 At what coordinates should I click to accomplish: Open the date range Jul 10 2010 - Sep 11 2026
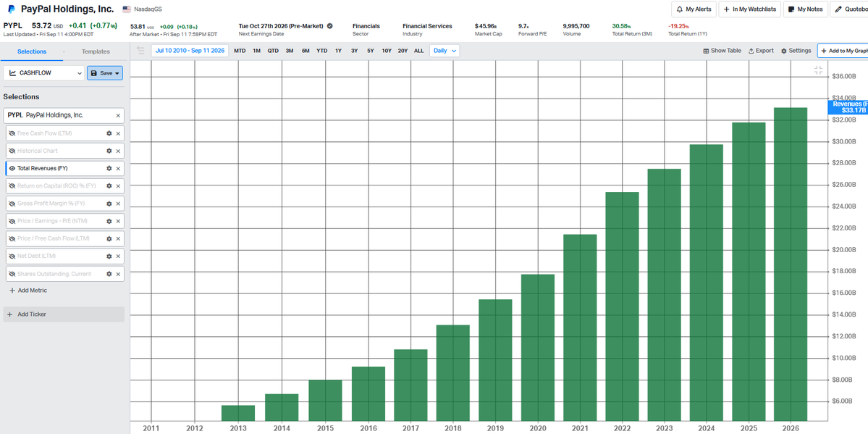(190, 51)
